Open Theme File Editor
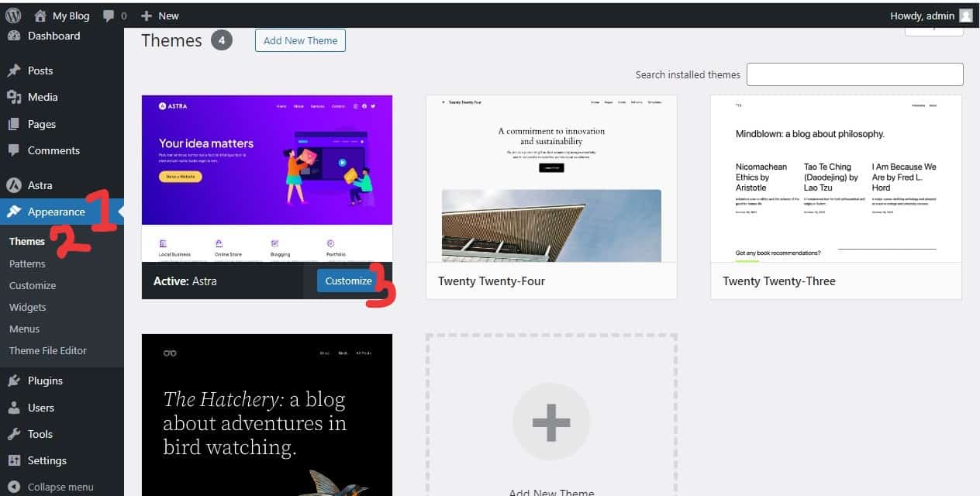The height and width of the screenshot is (496, 980). tap(48, 350)
